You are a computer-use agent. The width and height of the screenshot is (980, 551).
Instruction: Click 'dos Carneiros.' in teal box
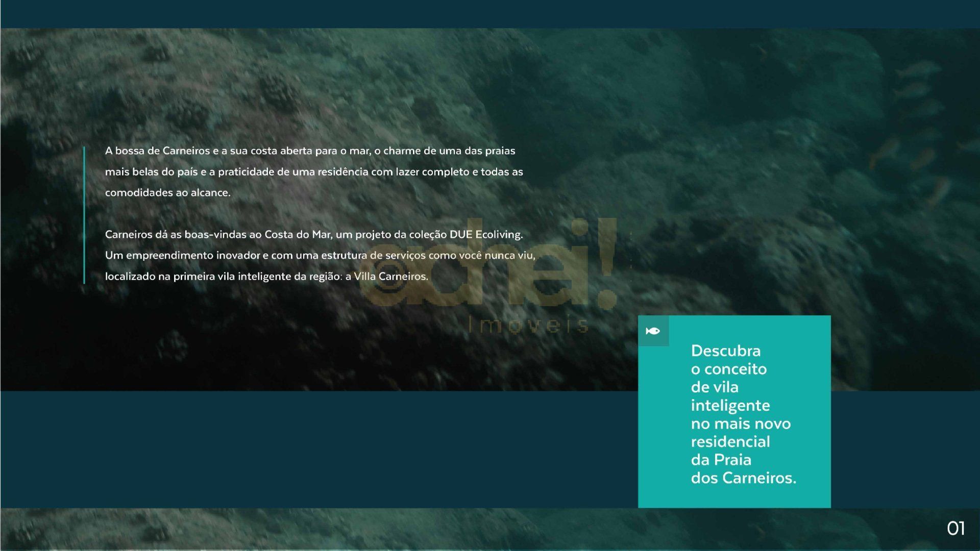(x=743, y=478)
